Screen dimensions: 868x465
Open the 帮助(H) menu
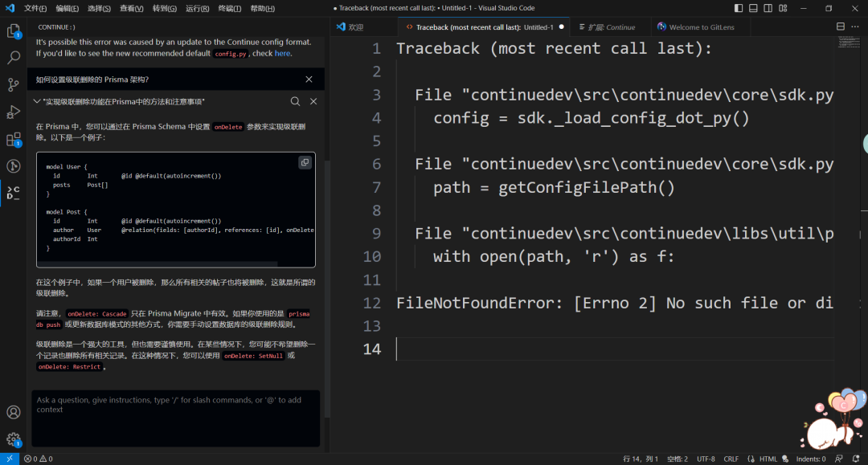[x=262, y=8]
